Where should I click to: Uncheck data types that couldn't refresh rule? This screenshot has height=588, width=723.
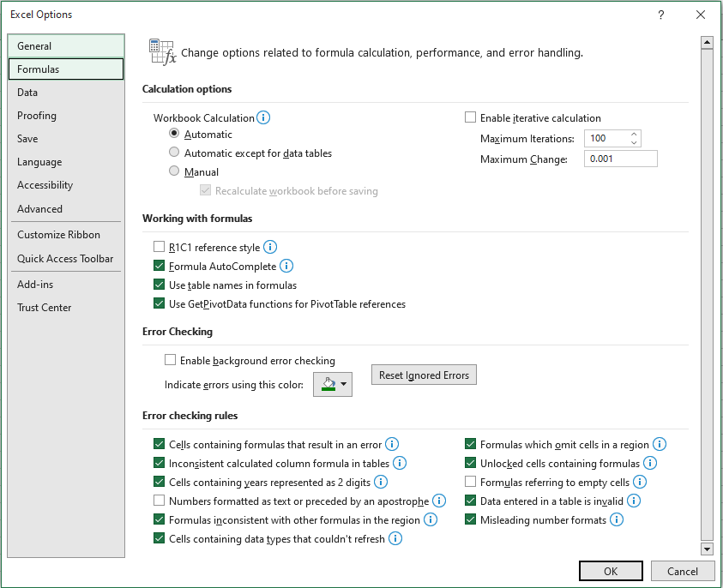click(x=159, y=538)
